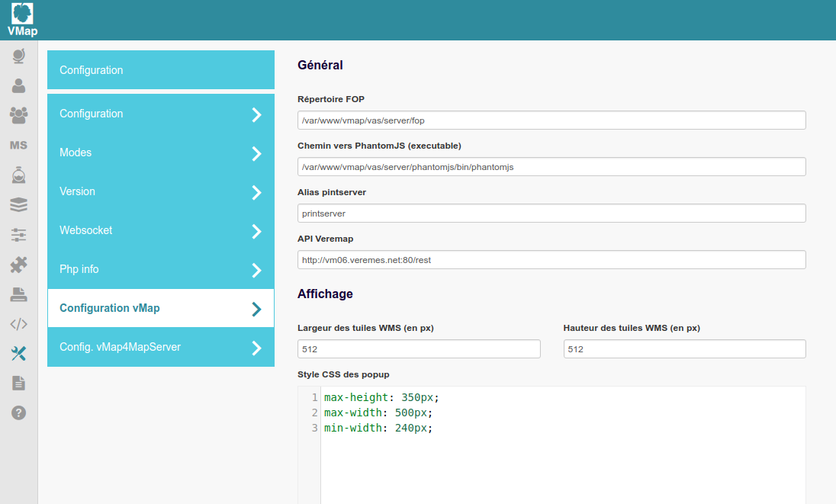Focus the API Veremap input field
This screenshot has width=836, height=504.
pos(551,260)
